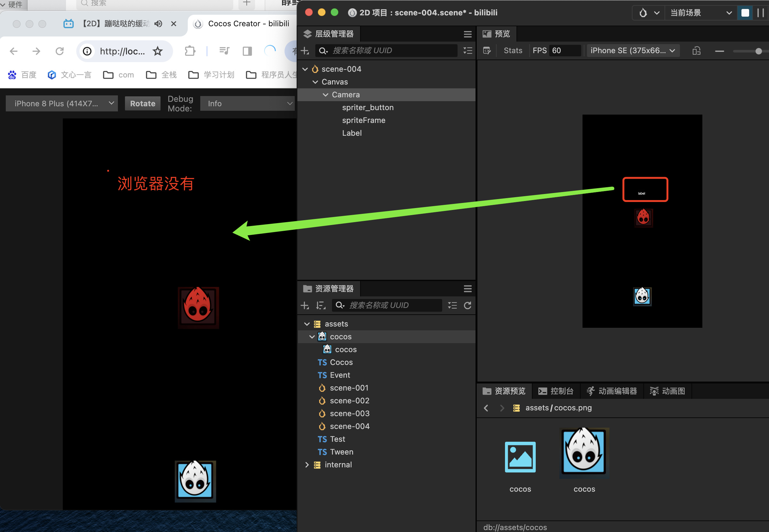769x532 pixels.
Task: Click the preview zoom slider handle
Action: tap(758, 51)
